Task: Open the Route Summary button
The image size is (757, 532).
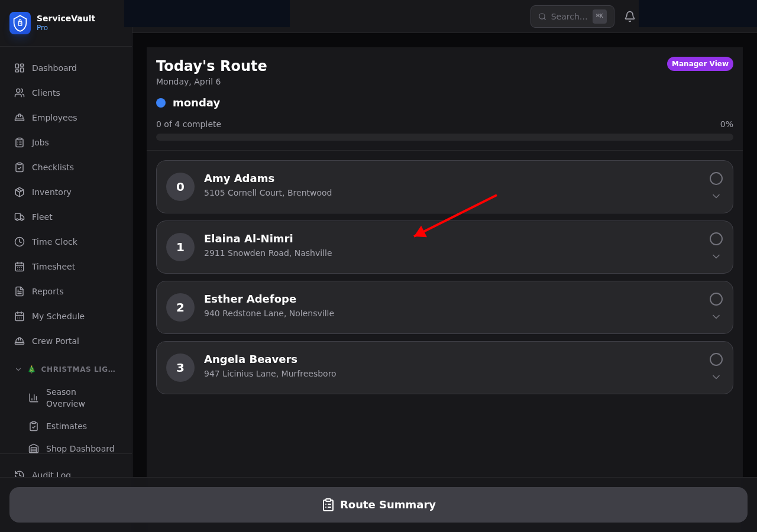Action: click(378, 505)
